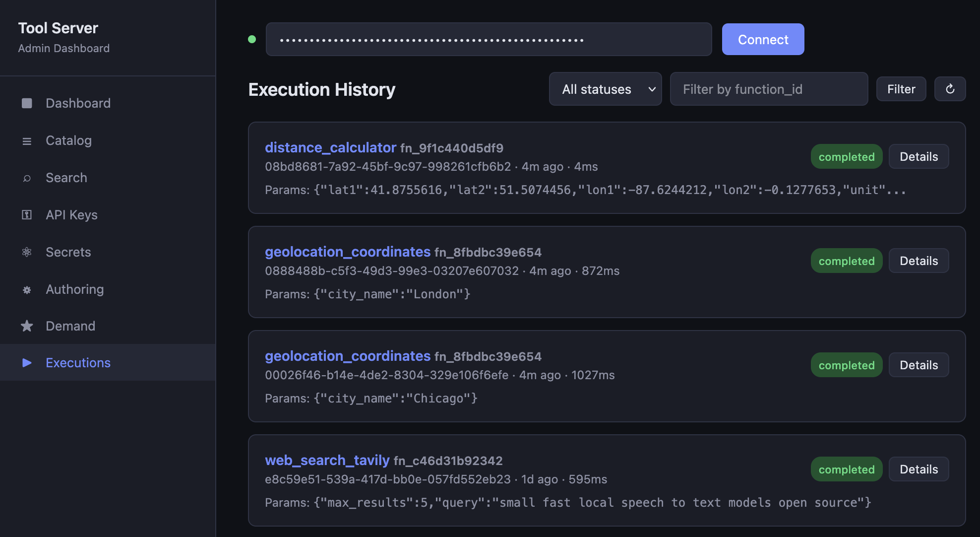
Task: View Details for distance_calculator execution
Action: pos(919,156)
